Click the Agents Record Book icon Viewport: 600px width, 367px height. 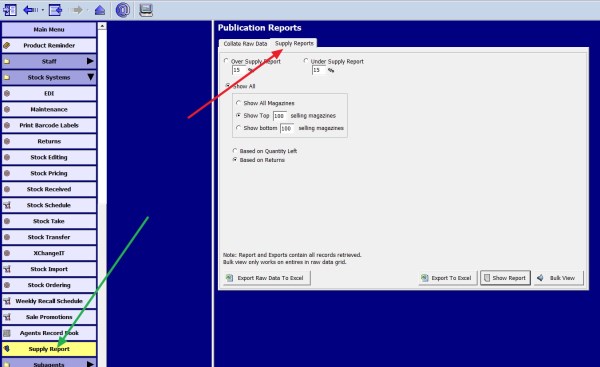(7, 333)
